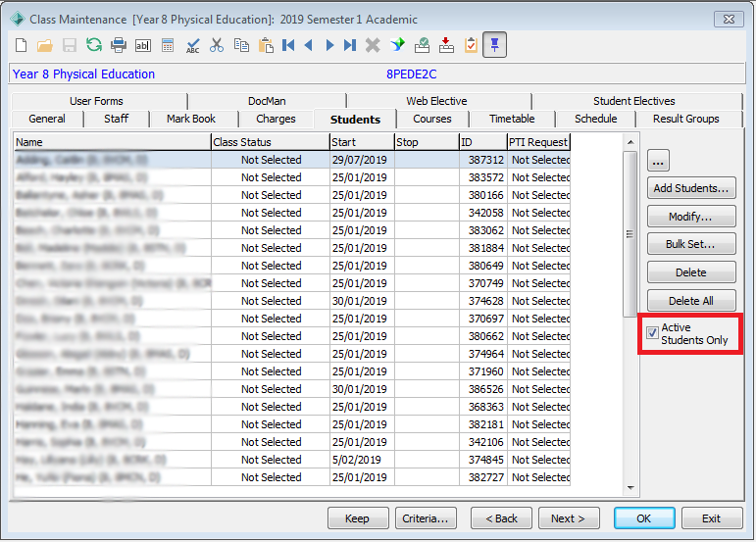Click the New blank document icon
756x542 pixels.
(x=22, y=45)
